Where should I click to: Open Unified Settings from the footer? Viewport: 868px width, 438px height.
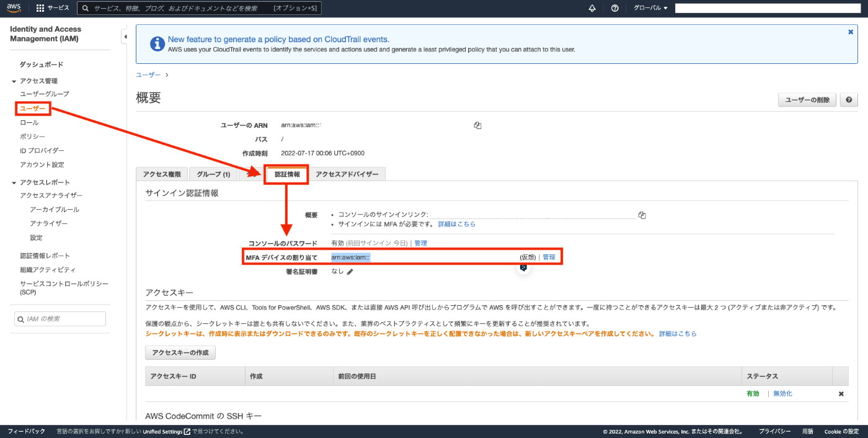click(166, 431)
